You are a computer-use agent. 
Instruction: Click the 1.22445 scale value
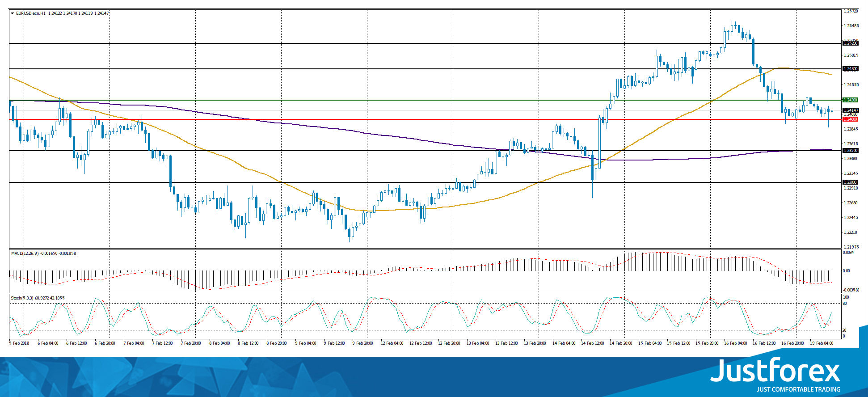851,218
